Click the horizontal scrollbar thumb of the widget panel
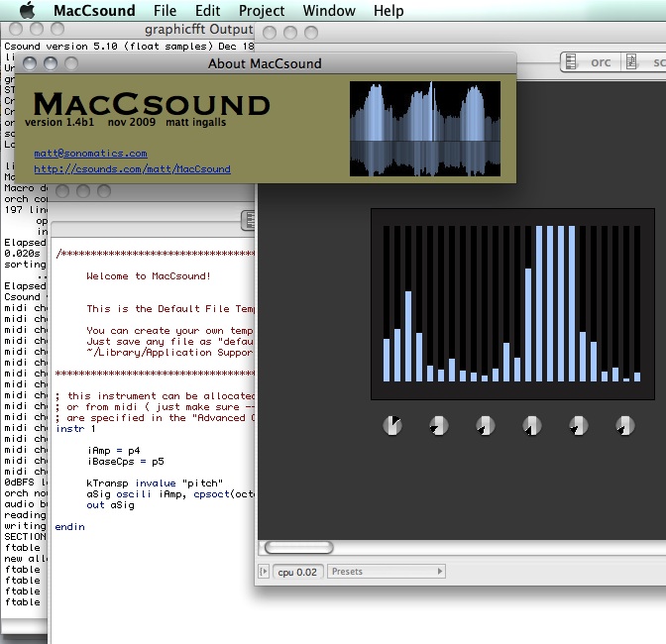The image size is (666, 644). pyautogui.click(x=299, y=548)
